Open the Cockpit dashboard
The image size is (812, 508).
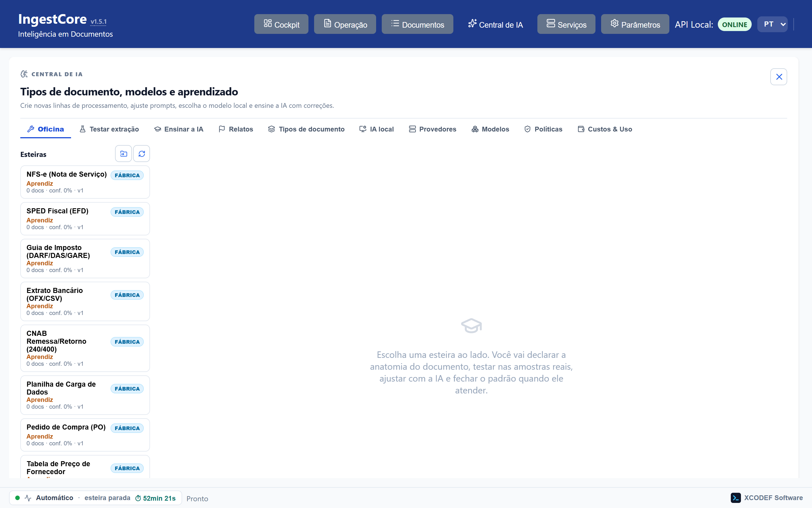[281, 24]
